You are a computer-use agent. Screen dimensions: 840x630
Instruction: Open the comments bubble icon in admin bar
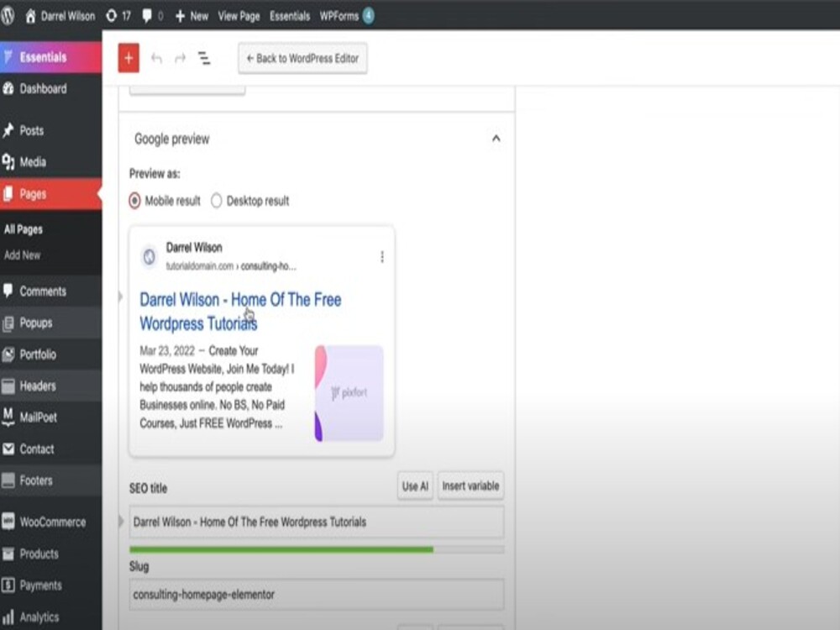tap(148, 14)
